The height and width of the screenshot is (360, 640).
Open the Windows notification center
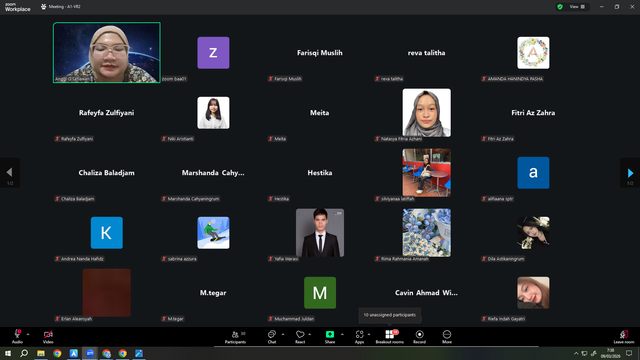pos(629,353)
